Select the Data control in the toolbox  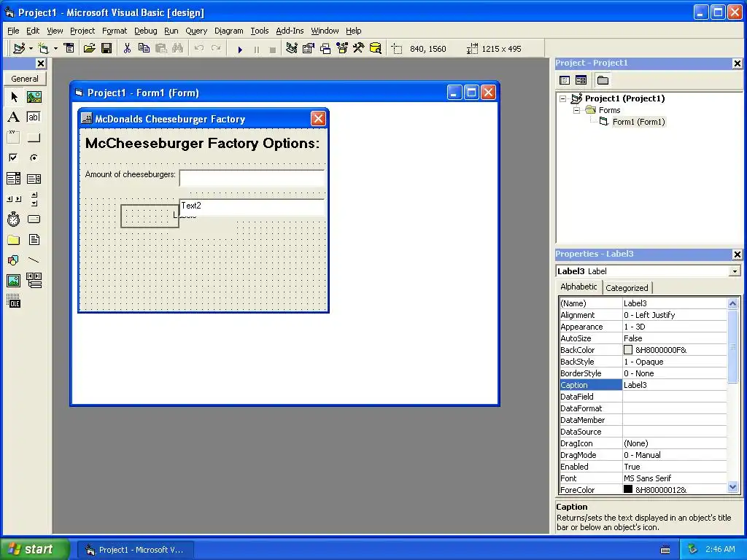tap(34, 281)
